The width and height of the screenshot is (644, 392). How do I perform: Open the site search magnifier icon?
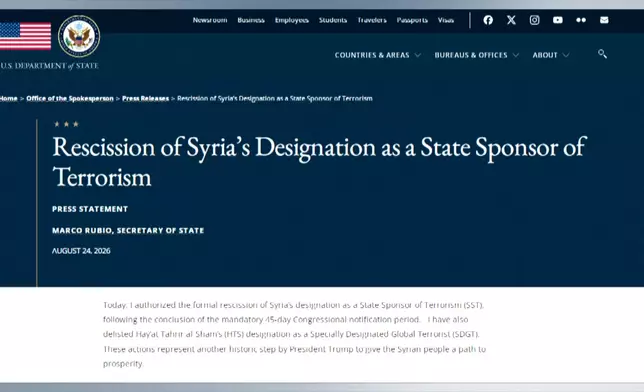(x=603, y=54)
